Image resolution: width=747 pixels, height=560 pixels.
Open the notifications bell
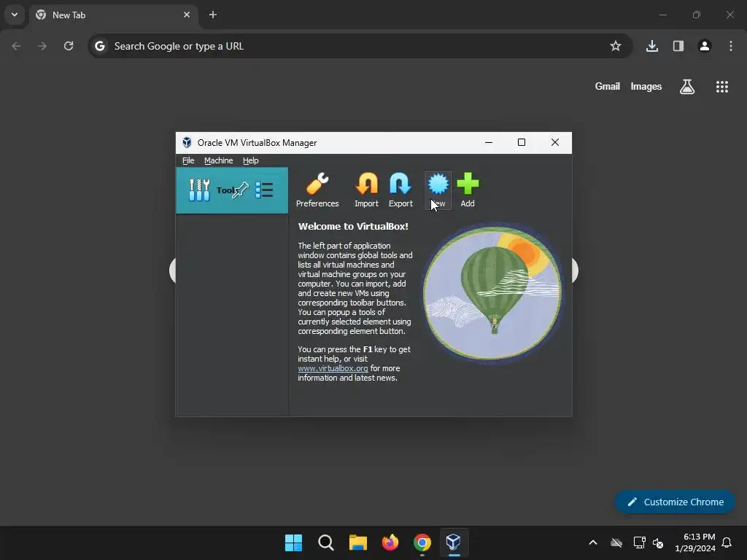click(x=727, y=542)
